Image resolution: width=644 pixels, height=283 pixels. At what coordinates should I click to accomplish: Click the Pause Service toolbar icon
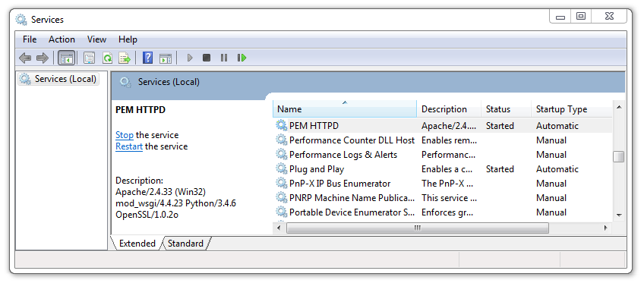224,58
